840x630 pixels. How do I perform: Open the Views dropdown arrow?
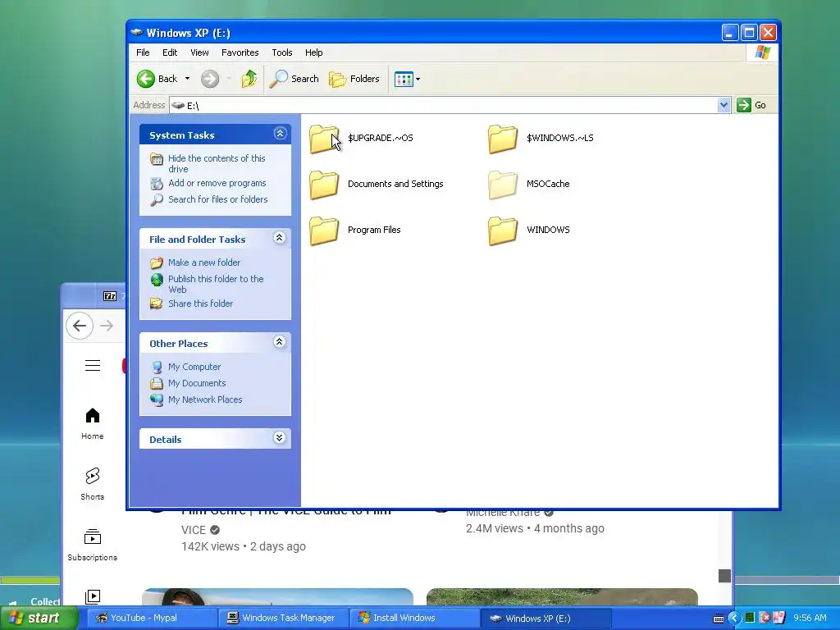click(x=418, y=80)
